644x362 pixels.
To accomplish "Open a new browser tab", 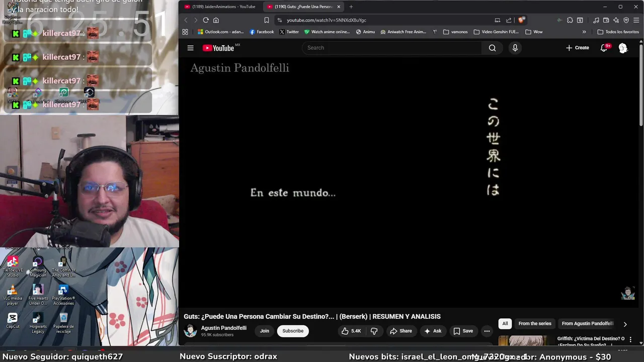I will 351,7.
